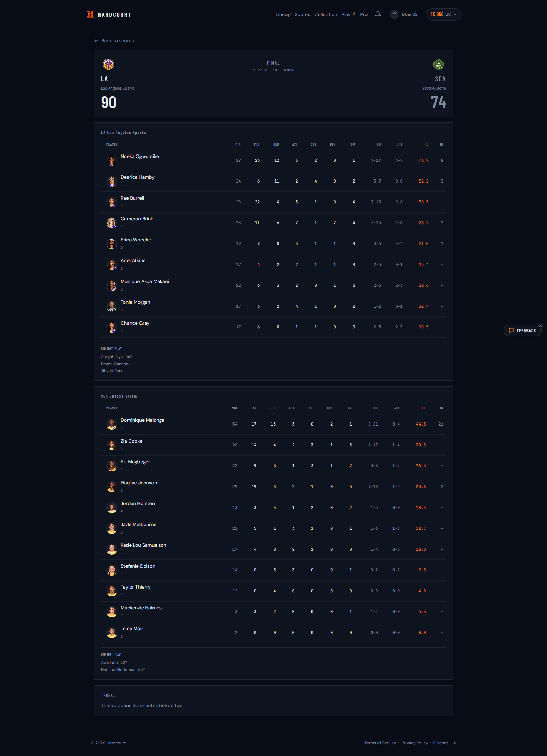Click Back to scores link
Screen dimensions: 547x756
[114, 41]
